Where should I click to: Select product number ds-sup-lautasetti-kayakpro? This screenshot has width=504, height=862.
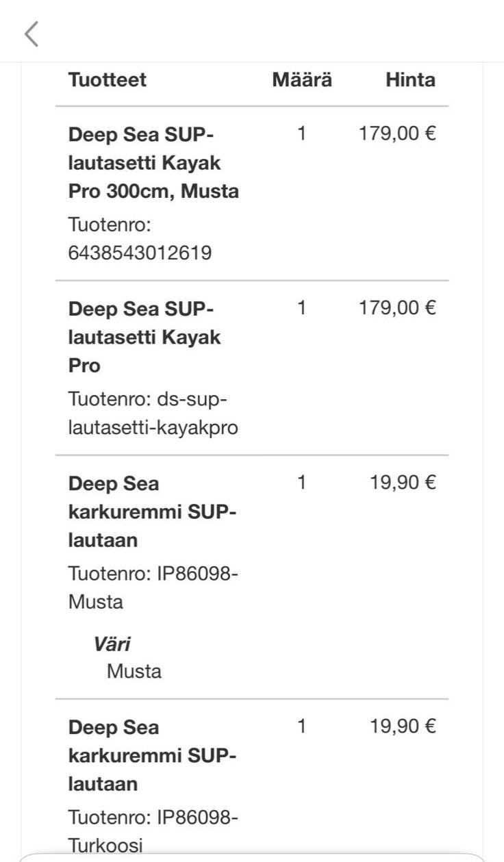(x=153, y=414)
